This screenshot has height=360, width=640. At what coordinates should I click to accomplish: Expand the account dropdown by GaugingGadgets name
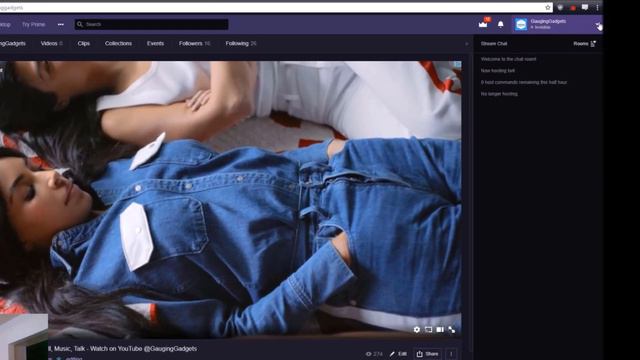click(598, 25)
